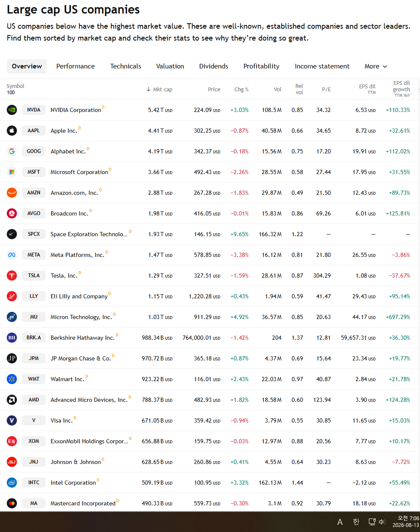Click the Intel logo icon
This screenshot has width=420, height=532.
[x=12, y=483]
